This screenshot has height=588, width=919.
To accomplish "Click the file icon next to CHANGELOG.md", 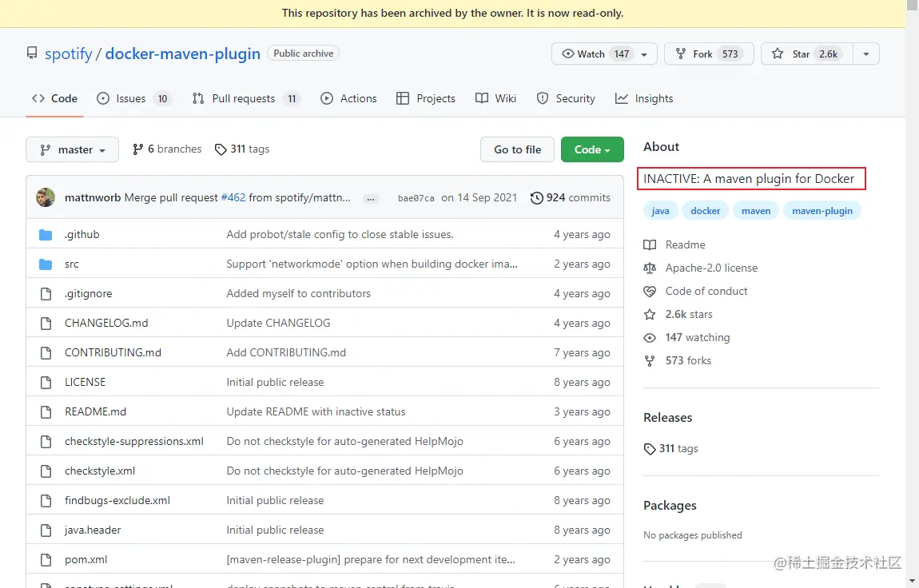I will 46,324.
